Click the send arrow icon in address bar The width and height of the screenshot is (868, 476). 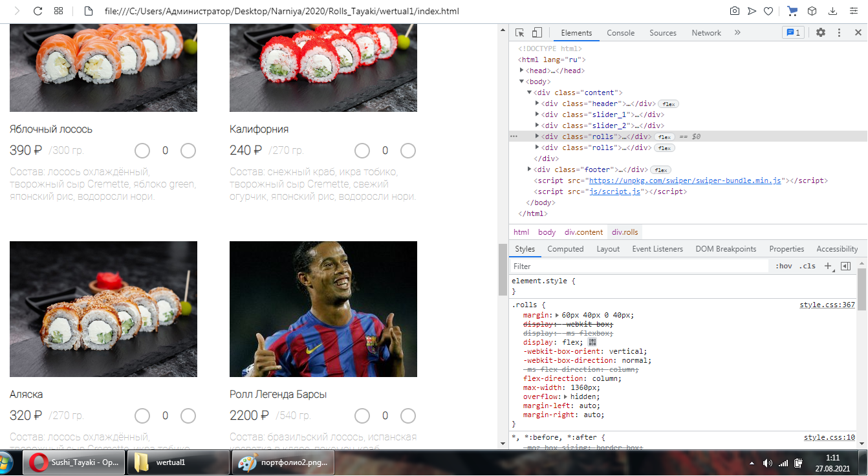(752, 11)
